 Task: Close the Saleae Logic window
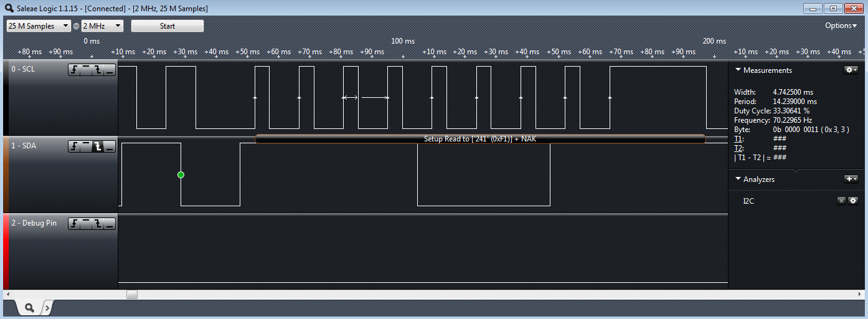[x=854, y=8]
